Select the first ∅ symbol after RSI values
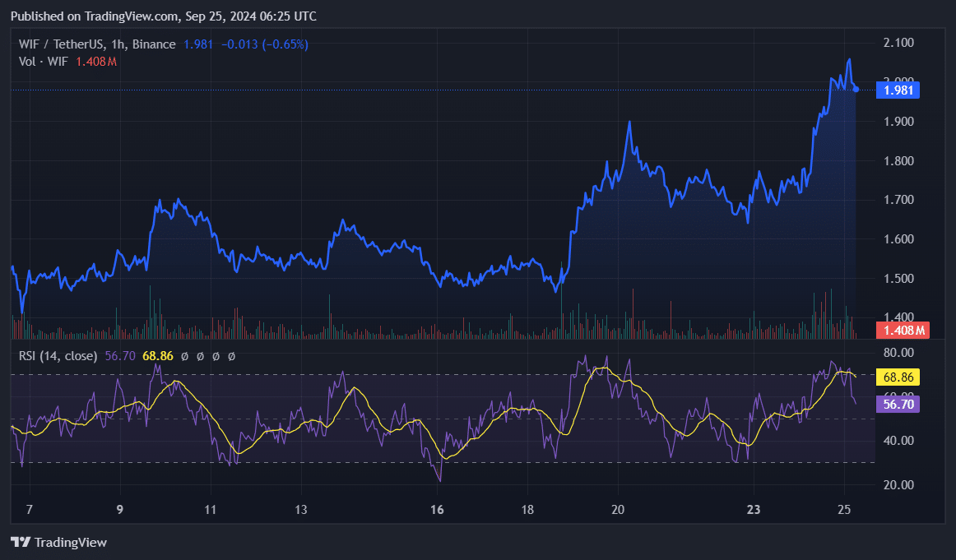The width and height of the screenshot is (956, 560). pyautogui.click(x=185, y=356)
